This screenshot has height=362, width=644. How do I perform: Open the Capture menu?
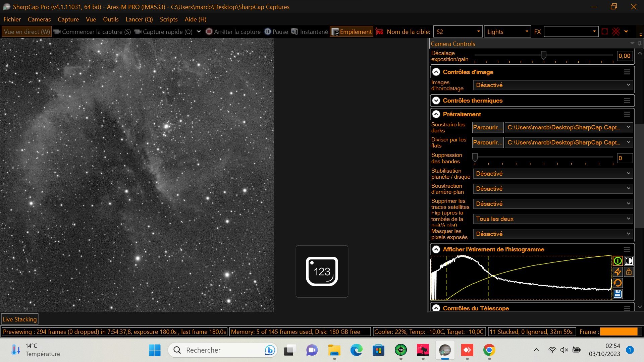tap(68, 19)
